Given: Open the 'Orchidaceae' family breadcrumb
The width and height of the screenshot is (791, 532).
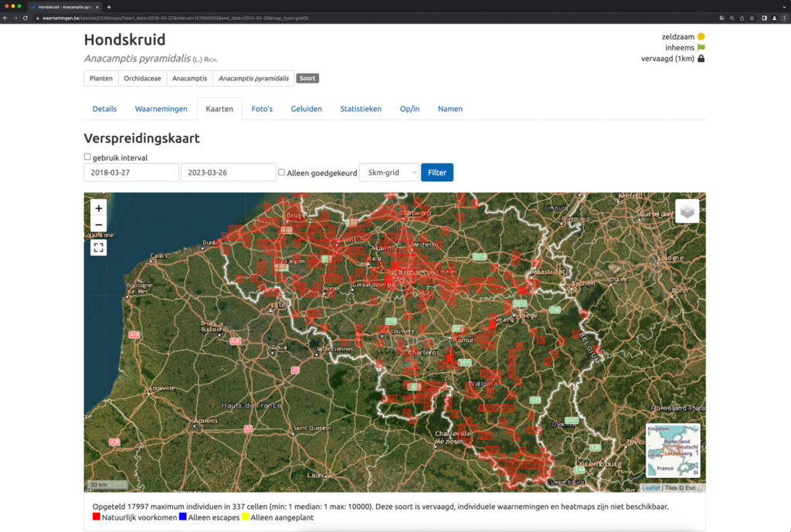Looking at the screenshot, I should [x=142, y=78].
